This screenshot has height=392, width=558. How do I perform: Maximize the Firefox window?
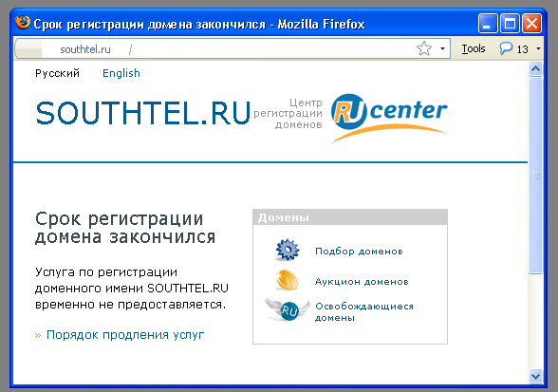pyautogui.click(x=510, y=24)
